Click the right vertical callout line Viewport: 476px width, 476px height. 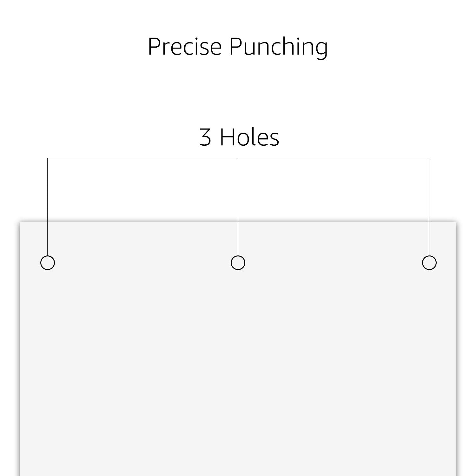pyautogui.click(x=429, y=207)
